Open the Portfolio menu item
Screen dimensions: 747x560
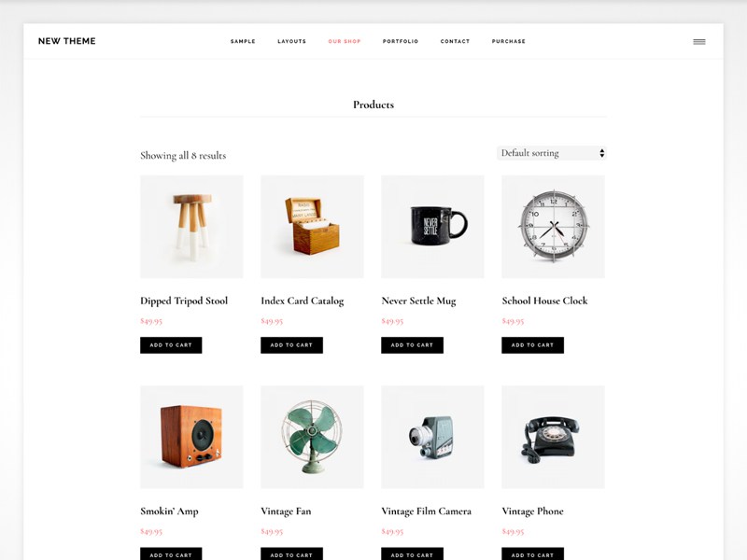click(x=401, y=41)
